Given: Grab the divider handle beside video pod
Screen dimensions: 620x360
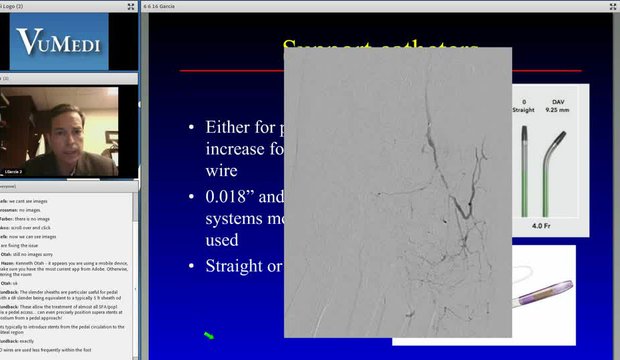Looking at the screenshot, I should (139, 104).
